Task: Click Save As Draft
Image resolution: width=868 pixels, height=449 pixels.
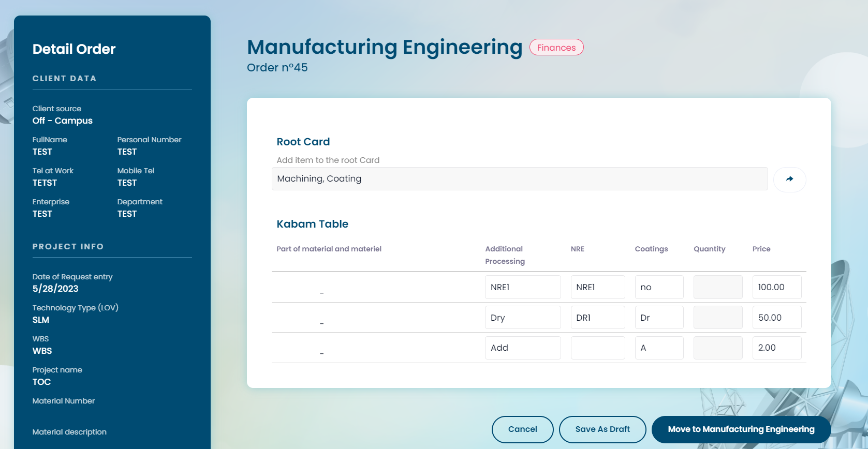Action: coord(602,429)
